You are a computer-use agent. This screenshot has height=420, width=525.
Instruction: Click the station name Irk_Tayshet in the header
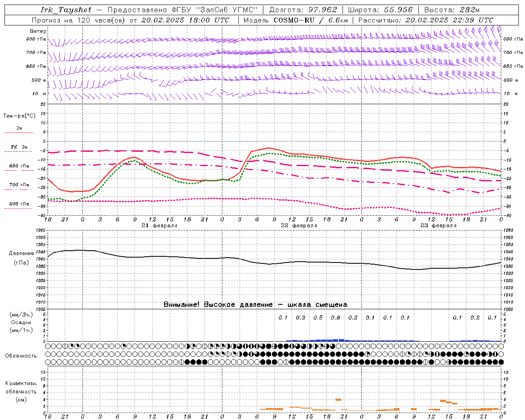click(66, 10)
